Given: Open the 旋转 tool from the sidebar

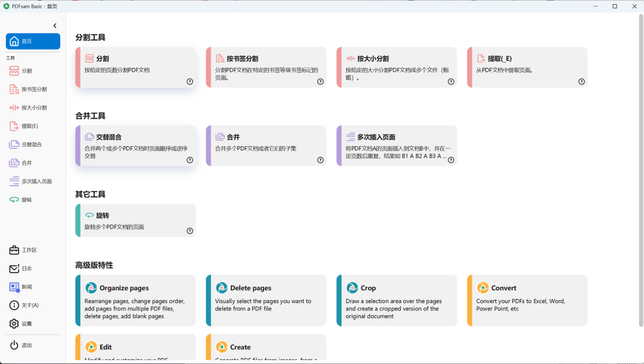Looking at the screenshot, I should [x=24, y=199].
